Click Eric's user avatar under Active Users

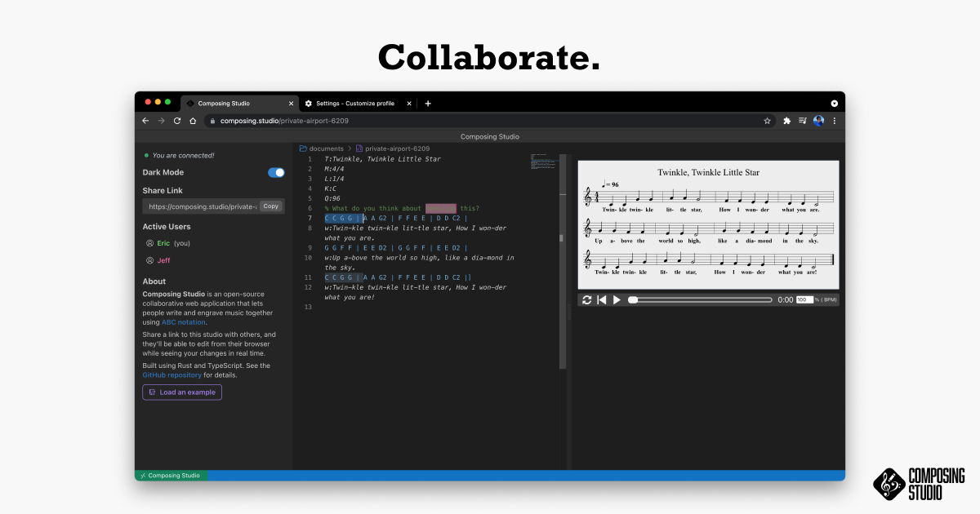(149, 243)
